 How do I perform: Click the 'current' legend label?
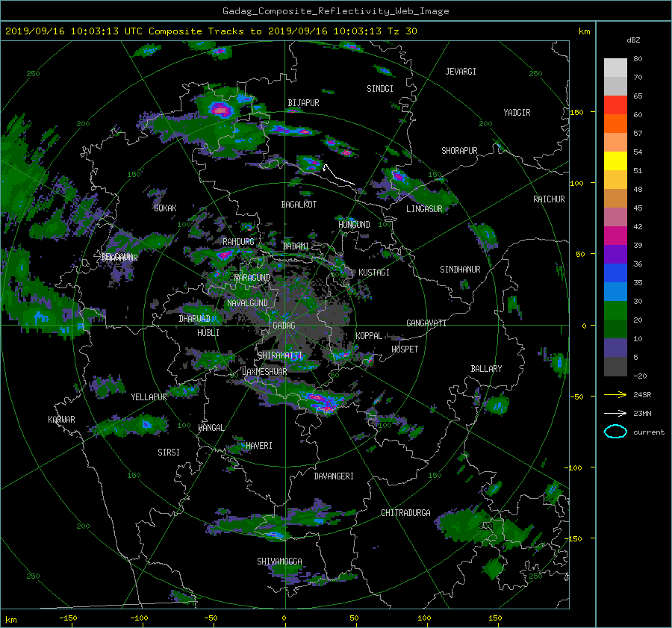click(649, 432)
